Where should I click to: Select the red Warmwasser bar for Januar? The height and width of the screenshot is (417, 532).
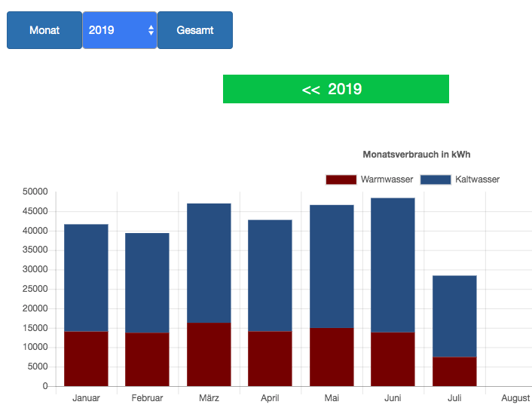coord(86,359)
